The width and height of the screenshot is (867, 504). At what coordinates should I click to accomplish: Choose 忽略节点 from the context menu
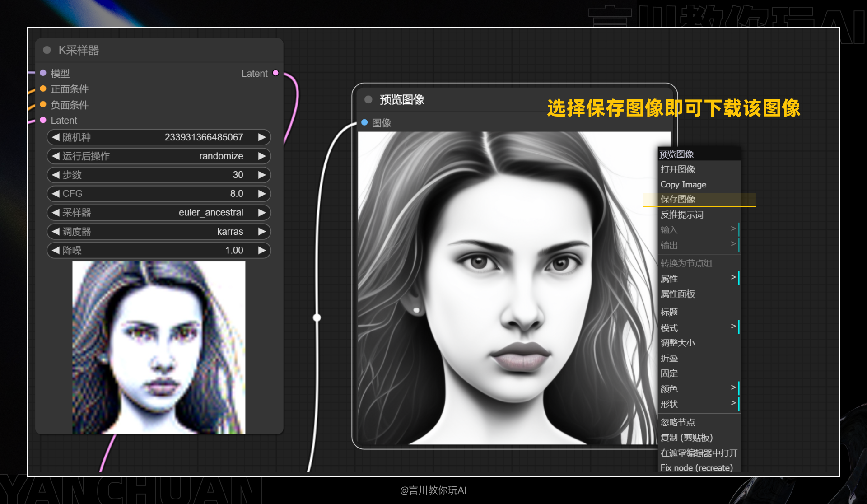click(699, 422)
